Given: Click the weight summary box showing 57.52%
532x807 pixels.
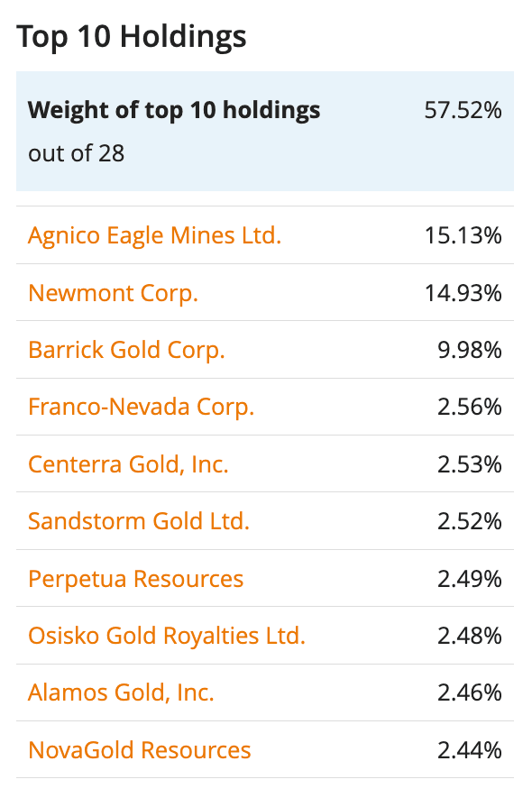Looking at the screenshot, I should (266, 131).
